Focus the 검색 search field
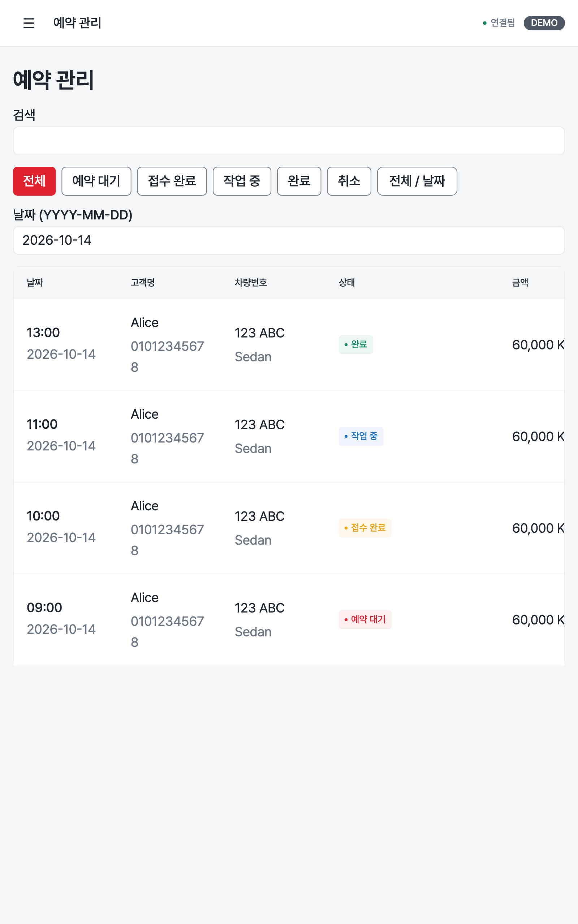The image size is (578, 924). click(x=289, y=141)
